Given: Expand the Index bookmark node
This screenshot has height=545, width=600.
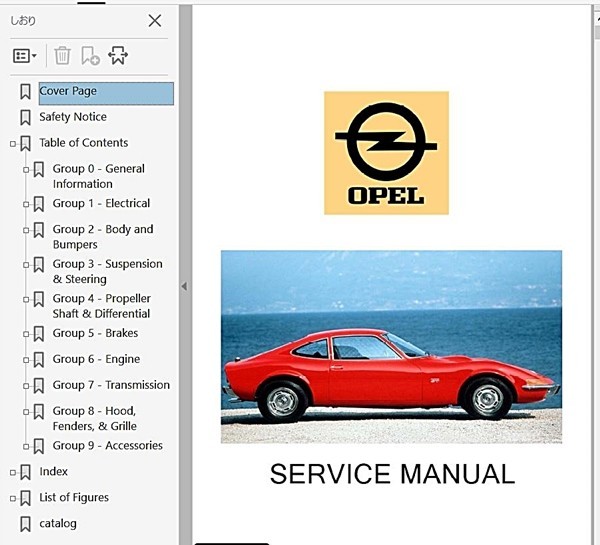Looking at the screenshot, I should [x=13, y=473].
